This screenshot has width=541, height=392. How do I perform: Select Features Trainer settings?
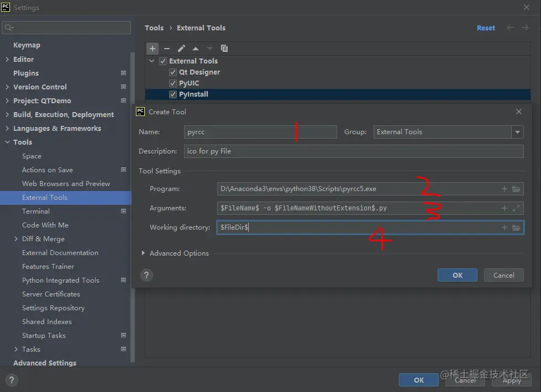pos(48,266)
